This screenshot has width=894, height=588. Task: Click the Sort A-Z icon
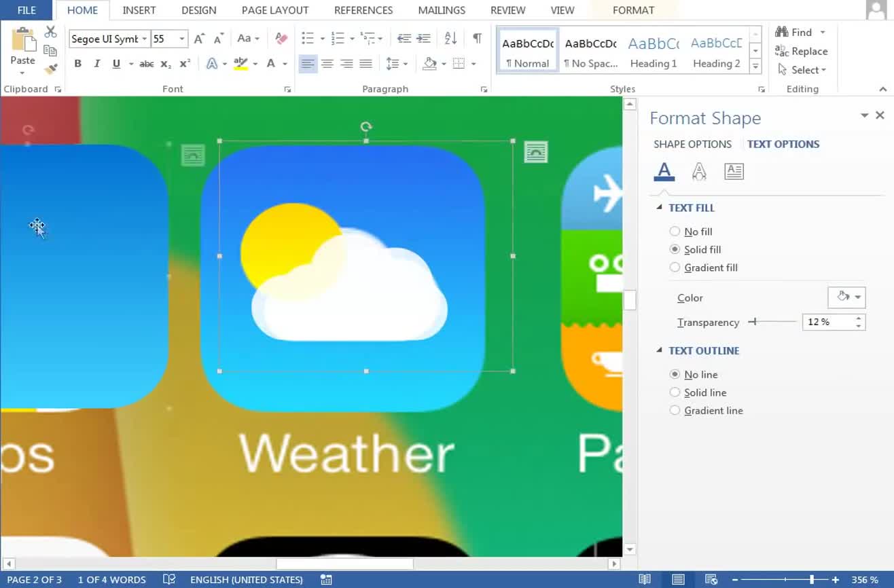coord(450,39)
